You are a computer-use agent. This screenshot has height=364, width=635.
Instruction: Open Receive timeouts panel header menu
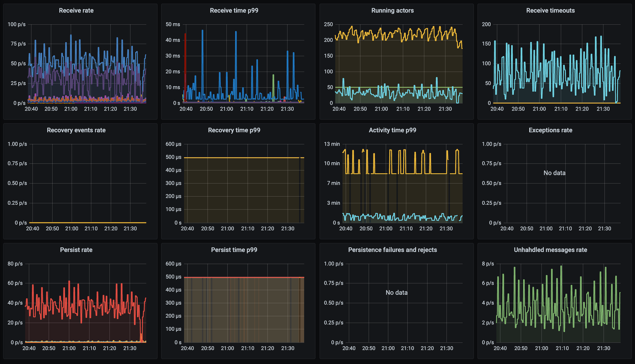coord(550,10)
